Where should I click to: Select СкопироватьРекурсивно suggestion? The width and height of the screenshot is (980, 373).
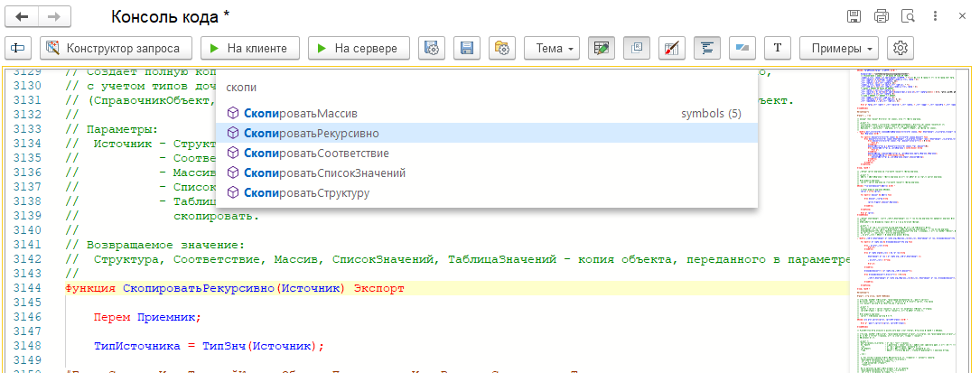(x=487, y=134)
